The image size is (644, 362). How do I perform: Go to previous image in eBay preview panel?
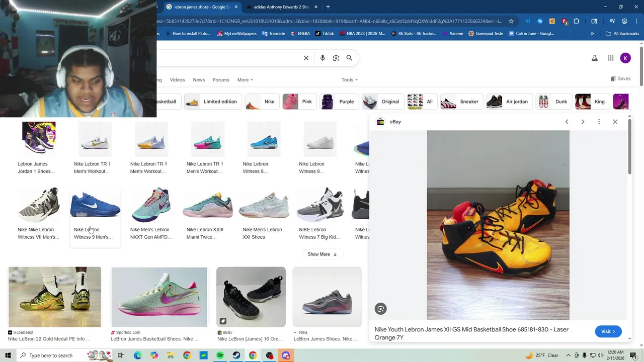[x=567, y=122]
